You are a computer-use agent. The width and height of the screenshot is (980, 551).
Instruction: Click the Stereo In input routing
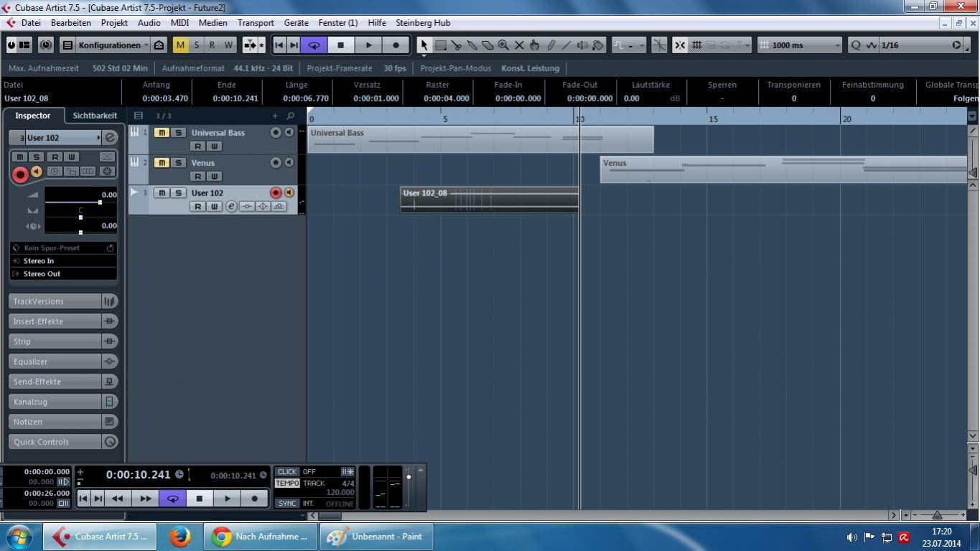[63, 261]
